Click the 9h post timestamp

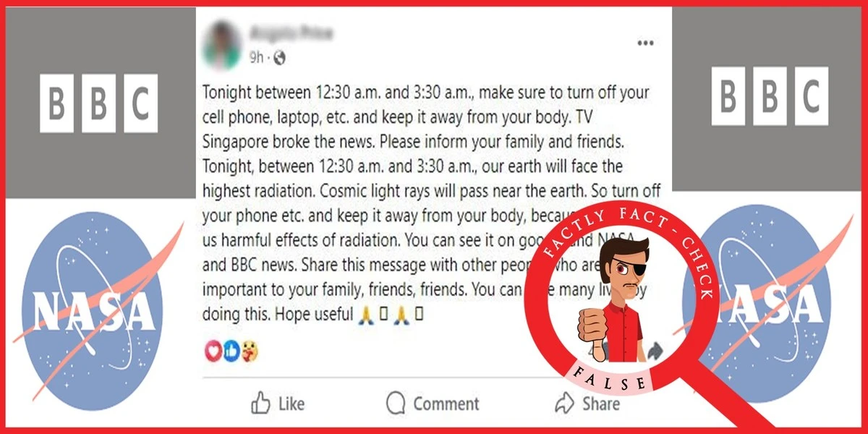pyautogui.click(x=257, y=57)
